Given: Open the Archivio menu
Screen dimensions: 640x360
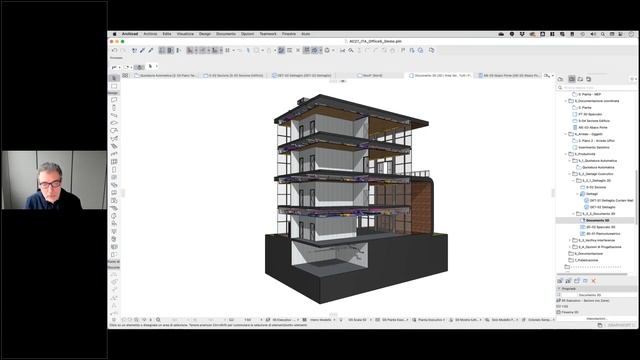Looking at the screenshot, I should click(150, 34).
